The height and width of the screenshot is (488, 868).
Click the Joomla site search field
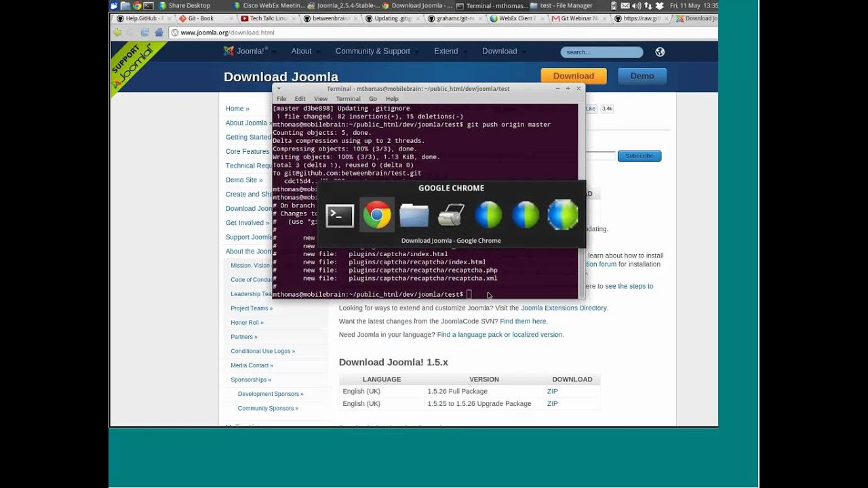tap(601, 52)
